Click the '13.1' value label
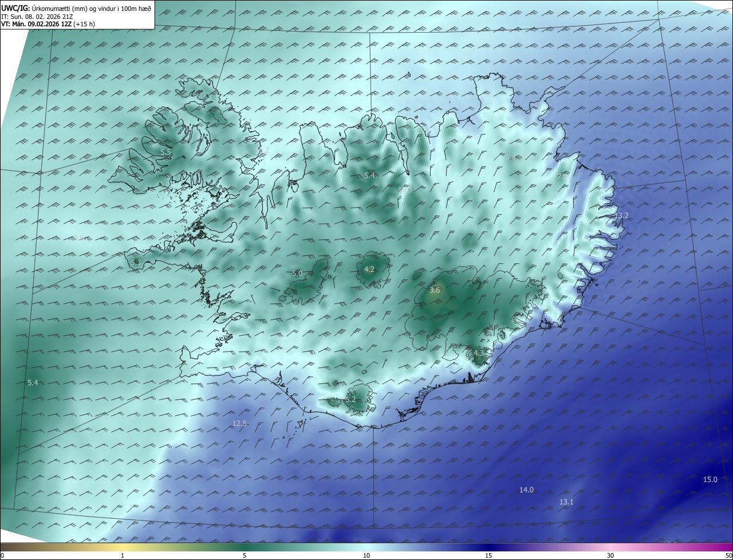 pyautogui.click(x=566, y=502)
